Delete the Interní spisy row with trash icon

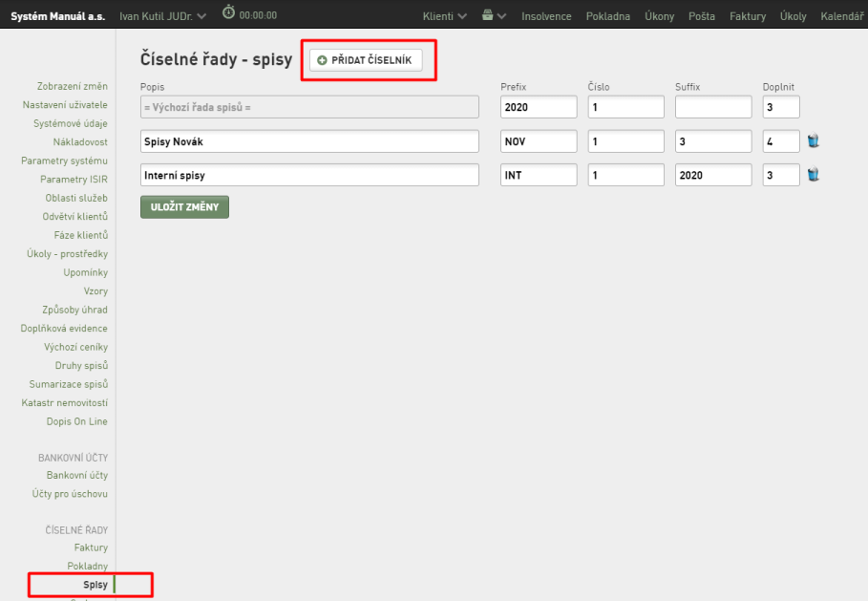pyautogui.click(x=813, y=175)
